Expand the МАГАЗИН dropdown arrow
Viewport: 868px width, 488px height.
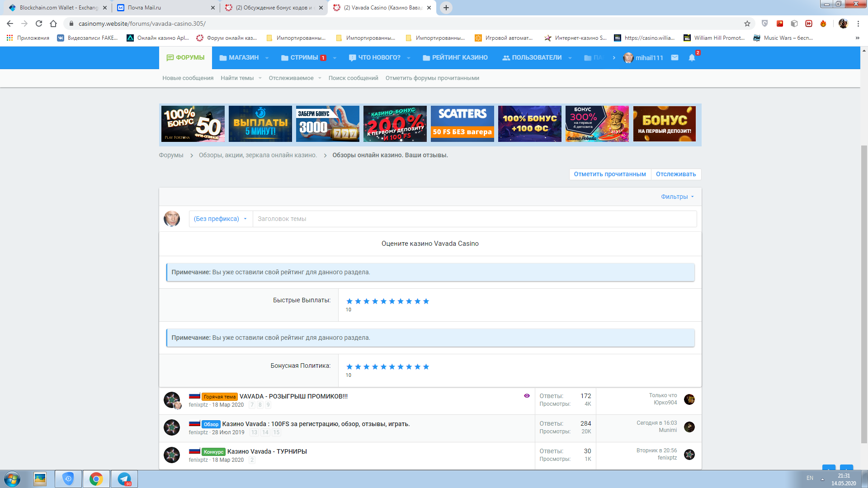pyautogui.click(x=267, y=58)
